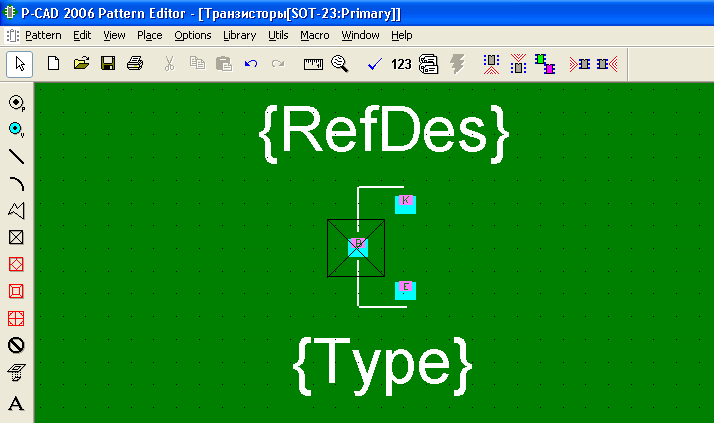
Task: Select the arrow pointer tool
Action: point(19,64)
